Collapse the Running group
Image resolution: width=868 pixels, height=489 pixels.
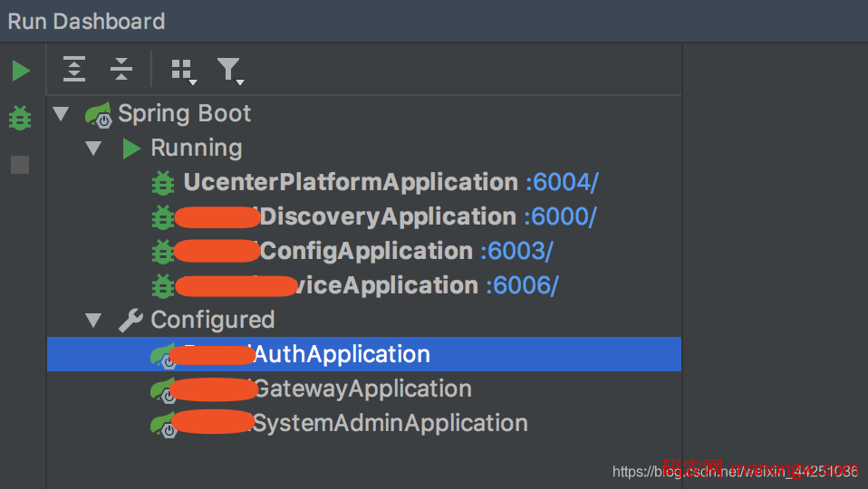[x=93, y=149]
